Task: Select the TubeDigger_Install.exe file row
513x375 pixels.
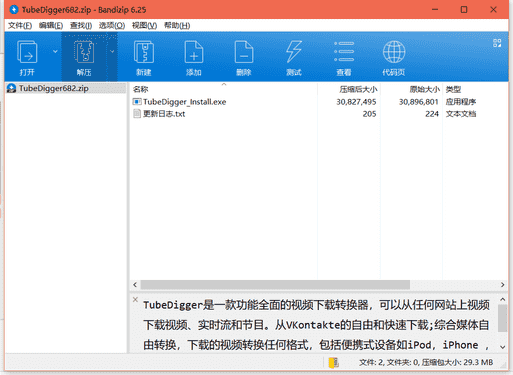Action: pyautogui.click(x=318, y=102)
